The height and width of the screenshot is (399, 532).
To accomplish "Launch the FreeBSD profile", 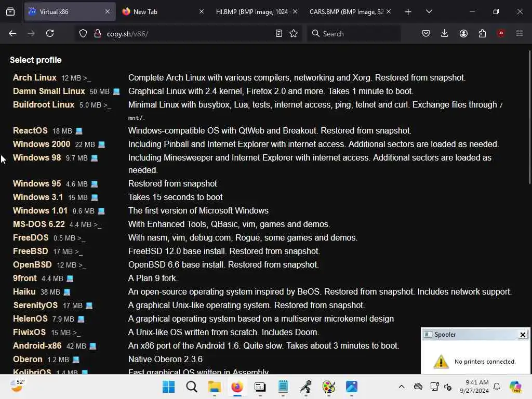I will click(31, 251).
